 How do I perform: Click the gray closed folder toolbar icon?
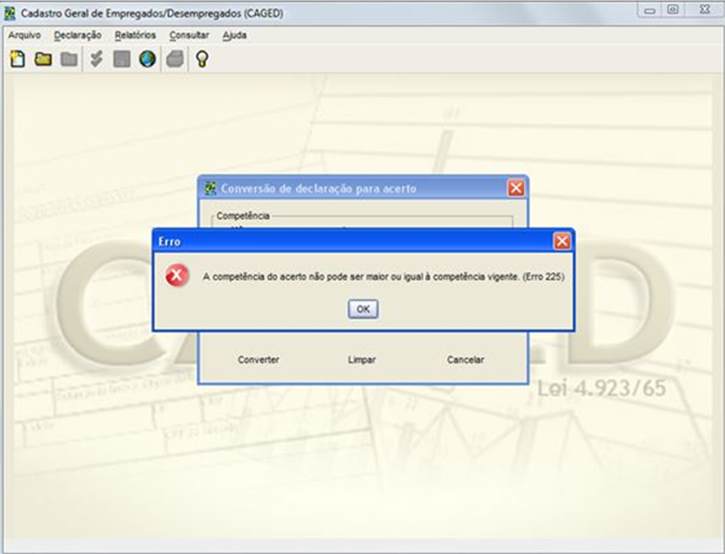click(x=69, y=59)
